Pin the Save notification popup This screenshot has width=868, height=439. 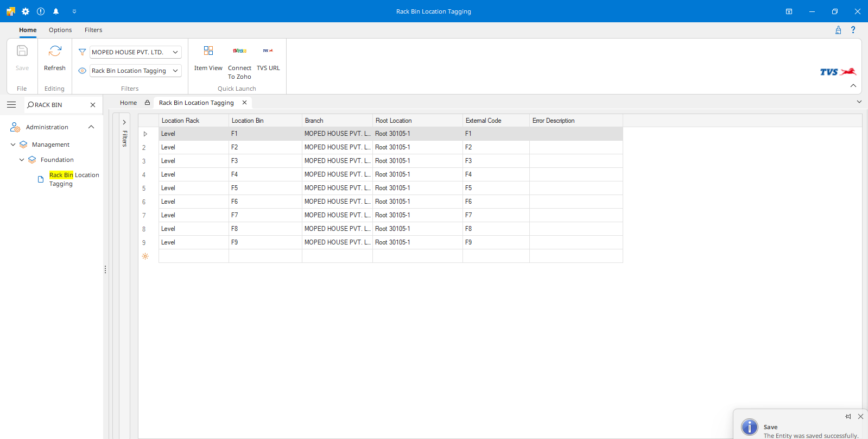pyautogui.click(x=848, y=417)
